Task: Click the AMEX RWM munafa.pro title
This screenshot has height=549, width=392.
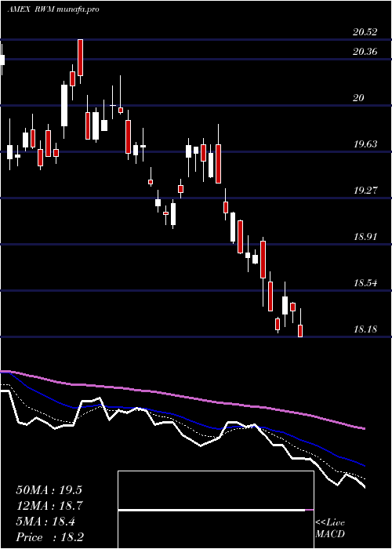Action: (53, 9)
